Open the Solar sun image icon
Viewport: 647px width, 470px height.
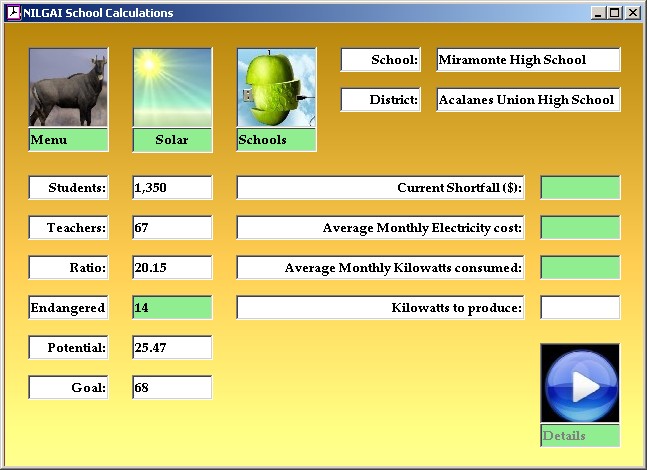tap(172, 87)
